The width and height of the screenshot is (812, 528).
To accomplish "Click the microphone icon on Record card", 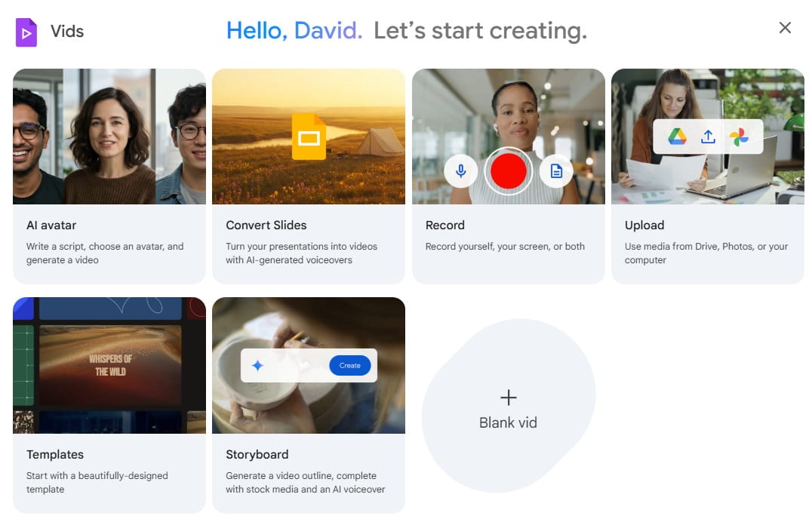I will pyautogui.click(x=460, y=171).
